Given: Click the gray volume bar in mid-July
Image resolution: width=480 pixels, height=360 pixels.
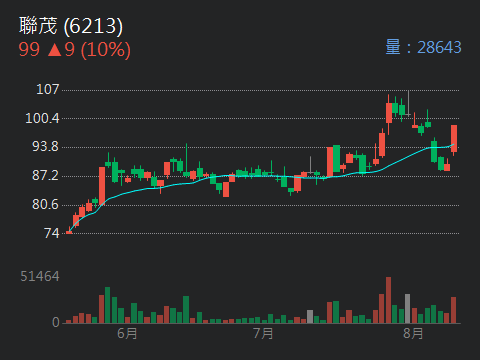Looking at the screenshot, I should point(310,317).
